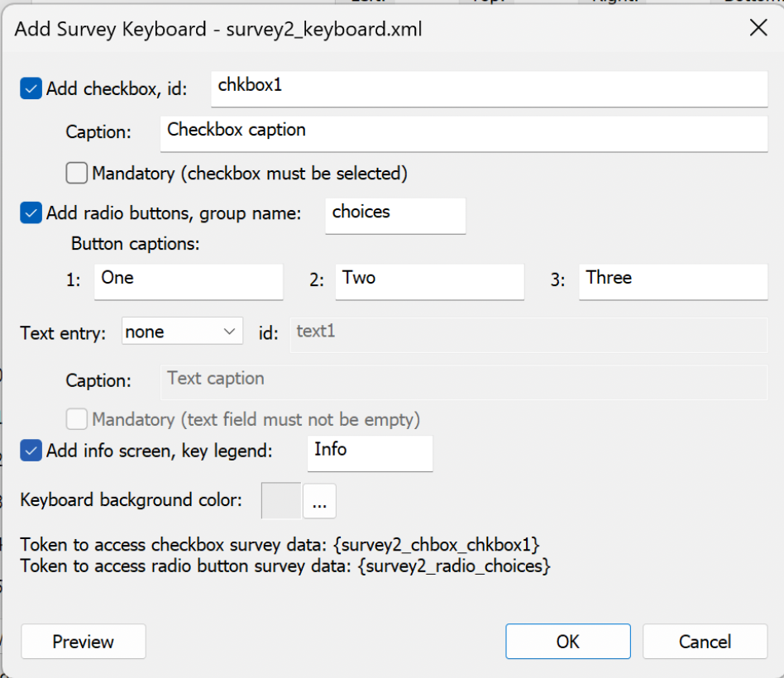The image size is (784, 678).
Task: Click the Text caption field
Action: [463, 383]
